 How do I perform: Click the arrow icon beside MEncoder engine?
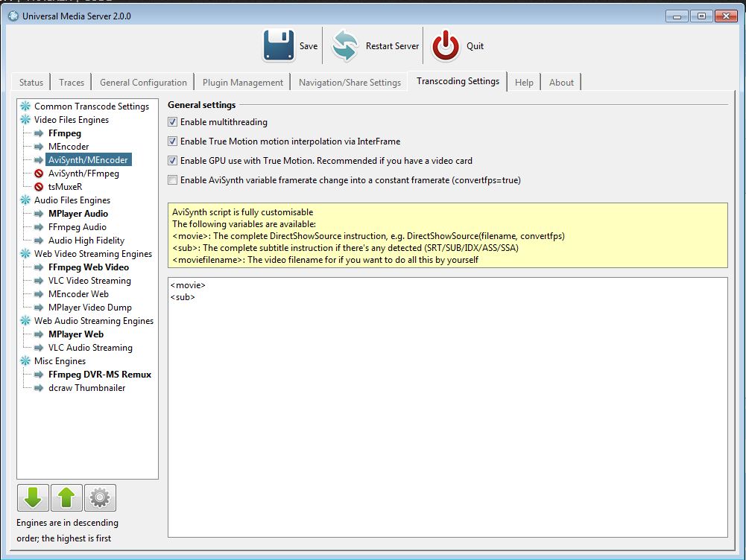(39, 147)
